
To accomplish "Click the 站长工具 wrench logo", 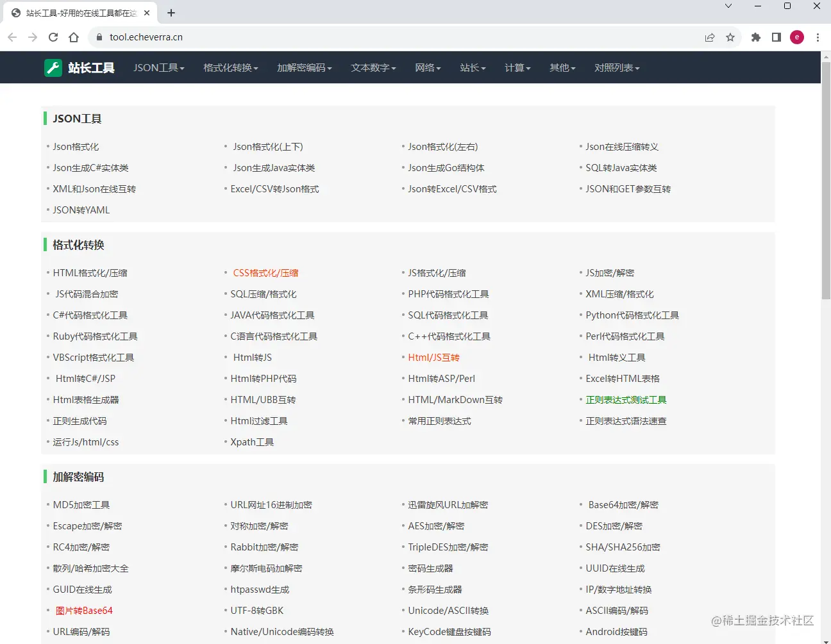I will tap(53, 67).
